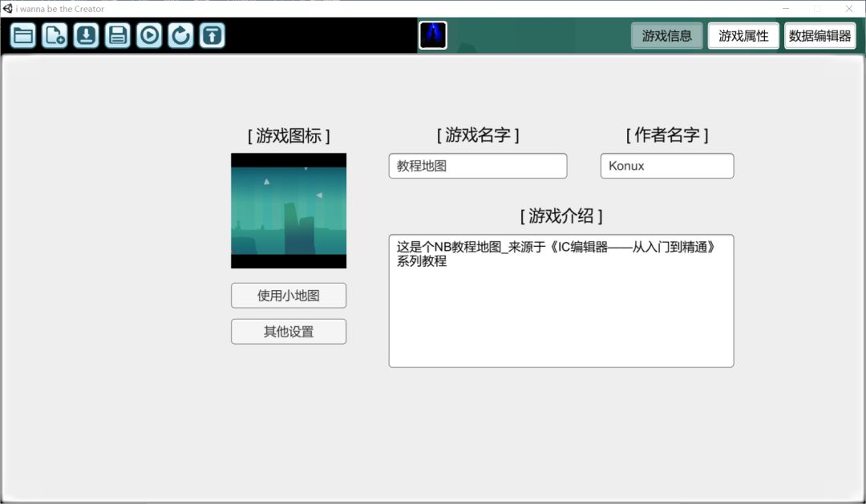
Task: Click the game icon preview image
Action: [x=289, y=211]
